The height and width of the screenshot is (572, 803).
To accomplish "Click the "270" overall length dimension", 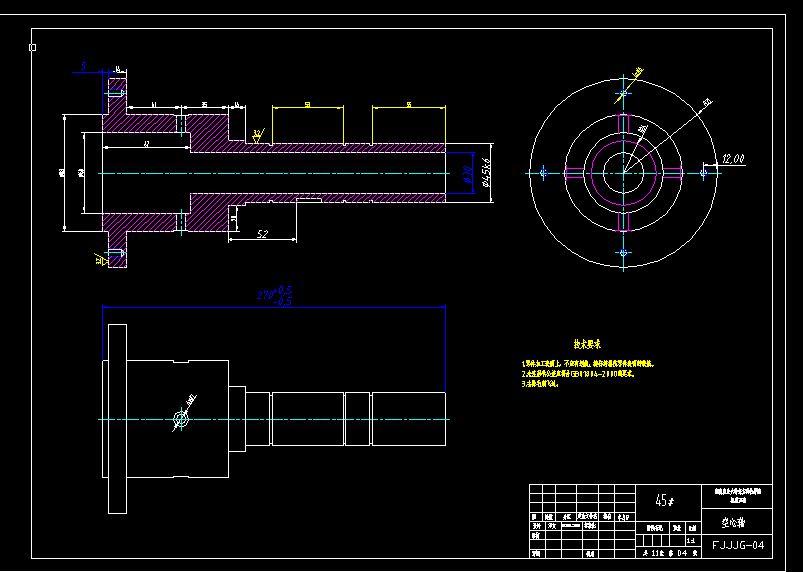I will tap(275, 296).
